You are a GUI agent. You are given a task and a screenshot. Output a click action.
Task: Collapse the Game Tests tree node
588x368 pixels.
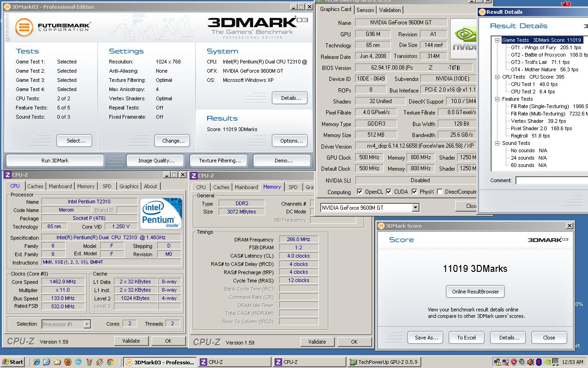[x=497, y=40]
